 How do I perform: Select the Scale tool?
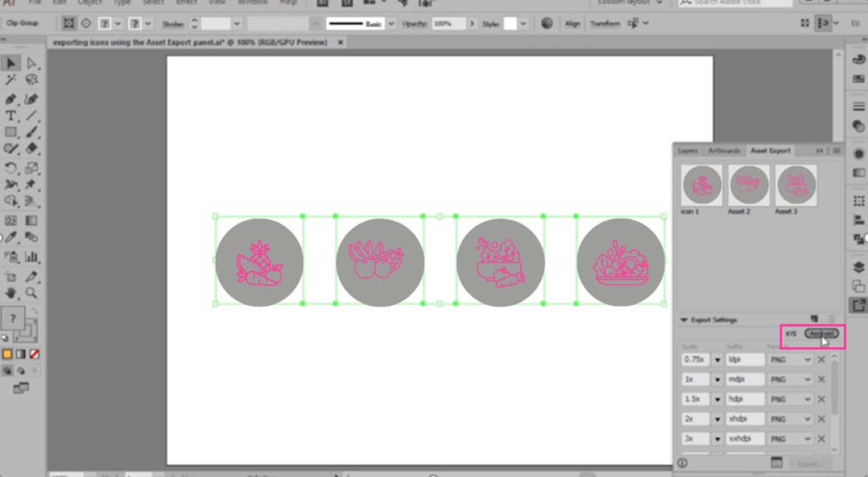(31, 168)
